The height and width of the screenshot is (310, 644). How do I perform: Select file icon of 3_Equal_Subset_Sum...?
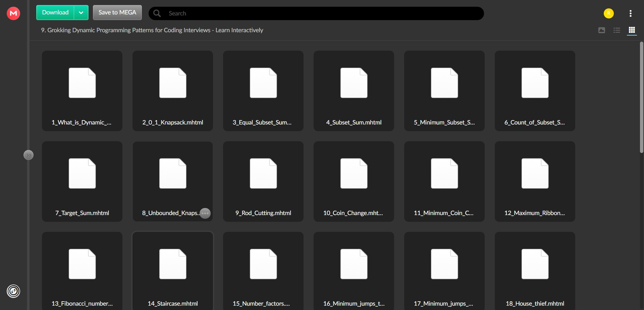click(263, 83)
